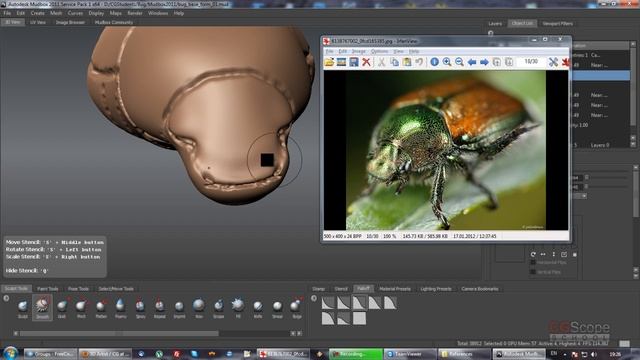
Task: Switch to Mudbox Community tab
Action: 114,22
